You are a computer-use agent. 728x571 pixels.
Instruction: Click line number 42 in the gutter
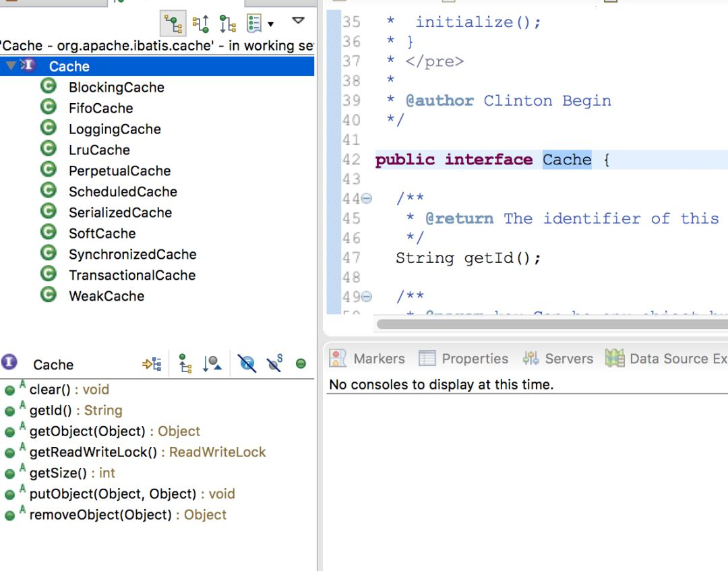[x=351, y=160]
